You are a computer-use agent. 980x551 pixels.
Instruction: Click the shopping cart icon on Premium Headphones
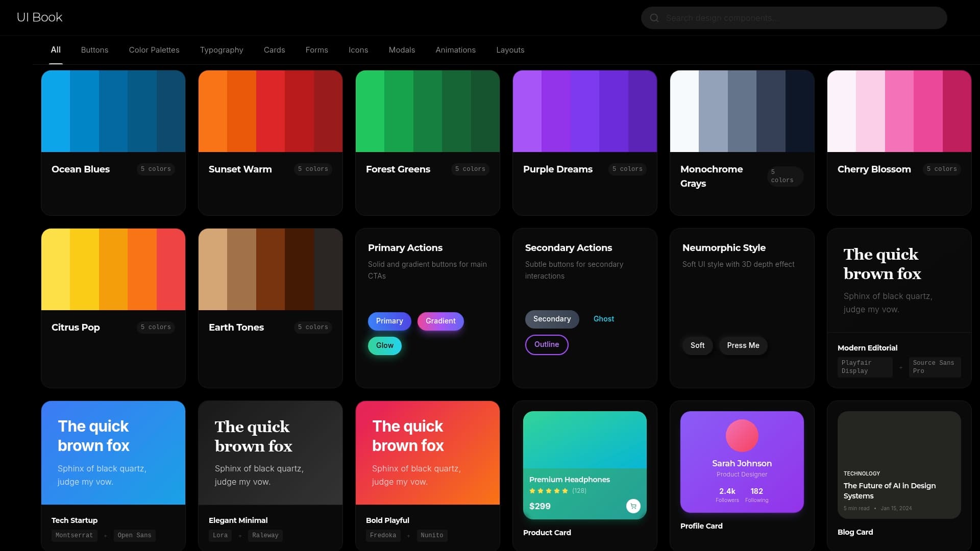point(633,506)
